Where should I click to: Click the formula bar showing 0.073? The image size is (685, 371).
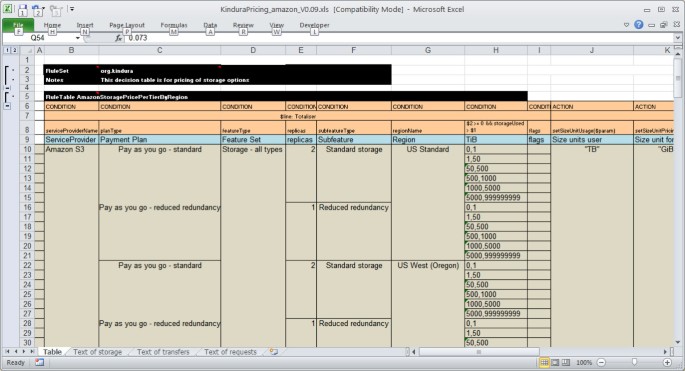(400, 38)
